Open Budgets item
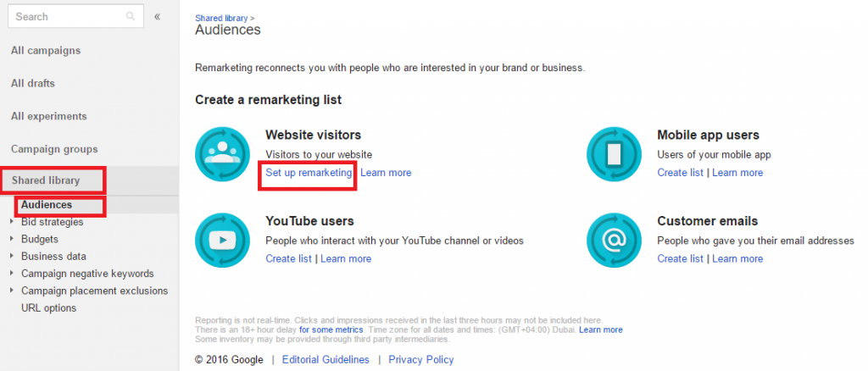Image resolution: width=868 pixels, height=371 pixels. tap(40, 240)
